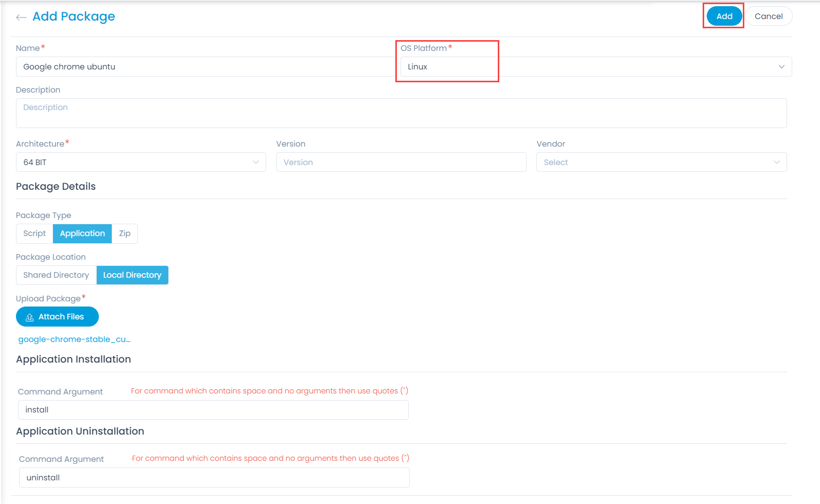Click the upload icon in Attach Files
This screenshot has height=504, width=820.
[30, 317]
